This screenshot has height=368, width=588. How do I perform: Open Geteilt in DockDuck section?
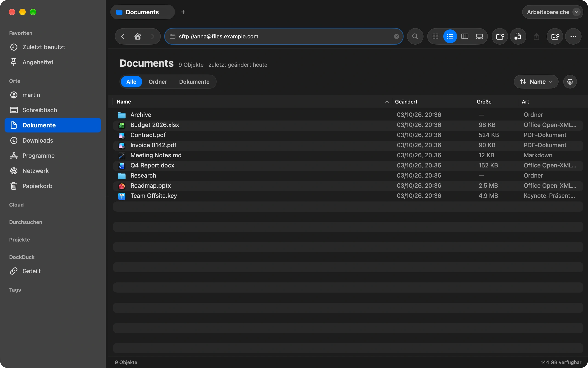53,271
